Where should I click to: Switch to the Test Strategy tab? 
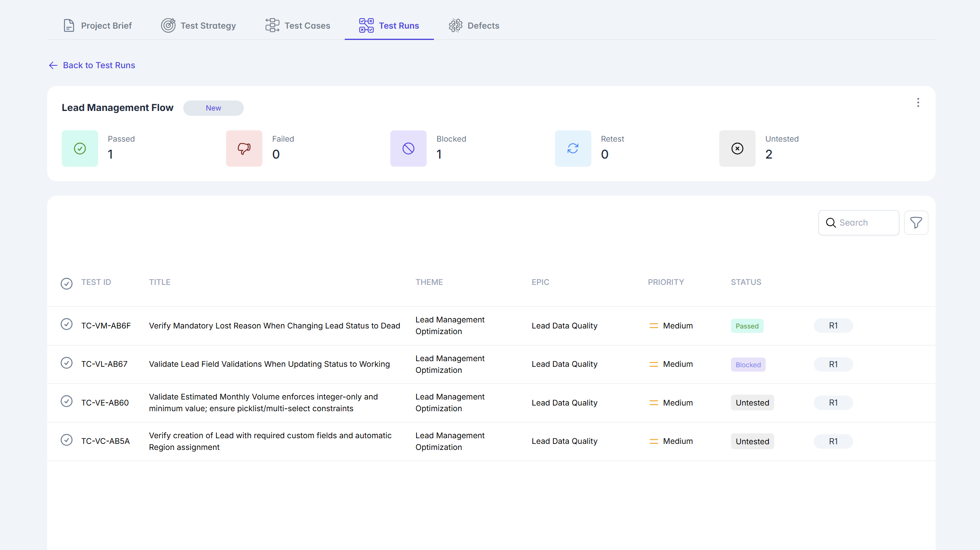point(199,25)
